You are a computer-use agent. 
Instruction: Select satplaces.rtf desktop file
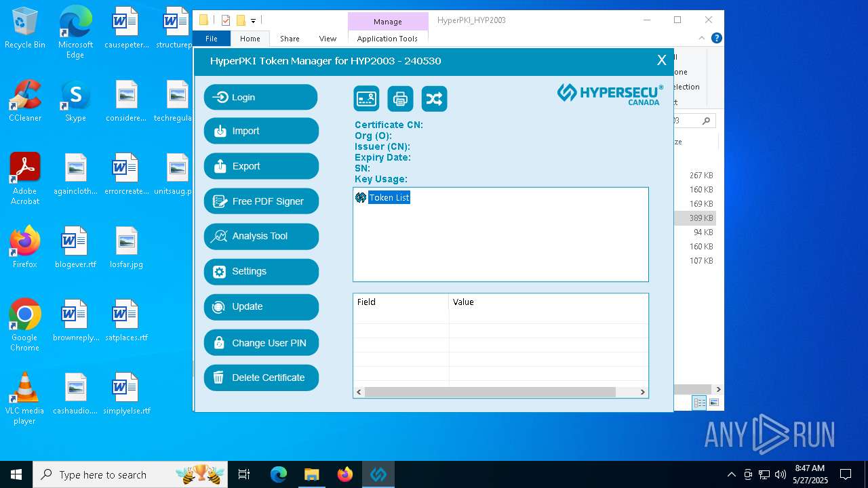coord(126,321)
